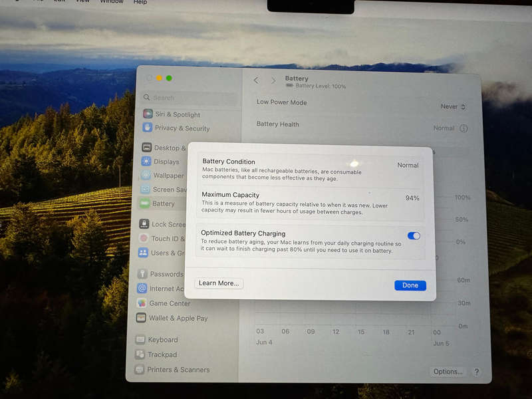This screenshot has width=532, height=399.
Task: Select the Wallet & Apple Pay icon
Action: (x=141, y=318)
